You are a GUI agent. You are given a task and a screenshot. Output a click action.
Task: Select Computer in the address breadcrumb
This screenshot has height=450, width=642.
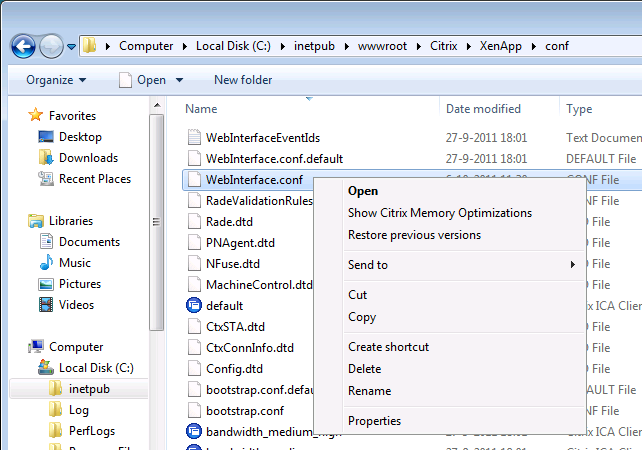pos(146,46)
